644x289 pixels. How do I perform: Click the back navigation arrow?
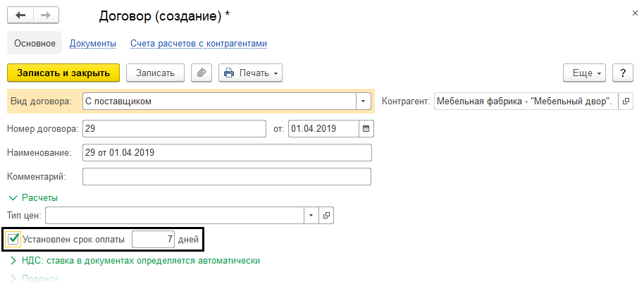(20, 15)
